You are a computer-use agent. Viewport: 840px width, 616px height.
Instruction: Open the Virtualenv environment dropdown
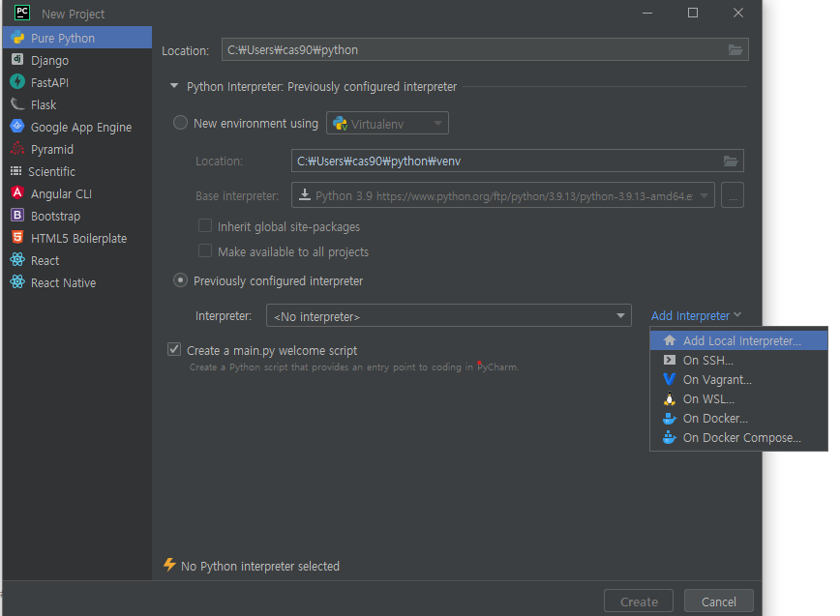tap(387, 123)
